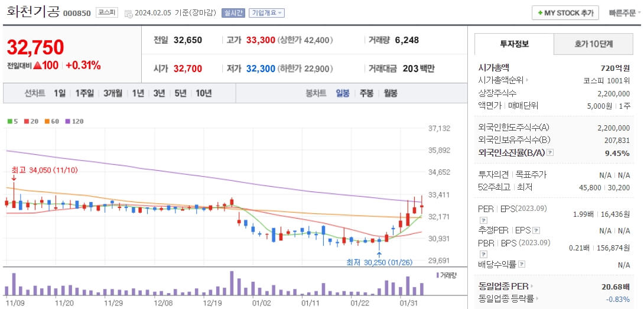Click the 시가 value 32,700
Image resolution: width=644 pixels, height=309 pixels.
click(188, 69)
